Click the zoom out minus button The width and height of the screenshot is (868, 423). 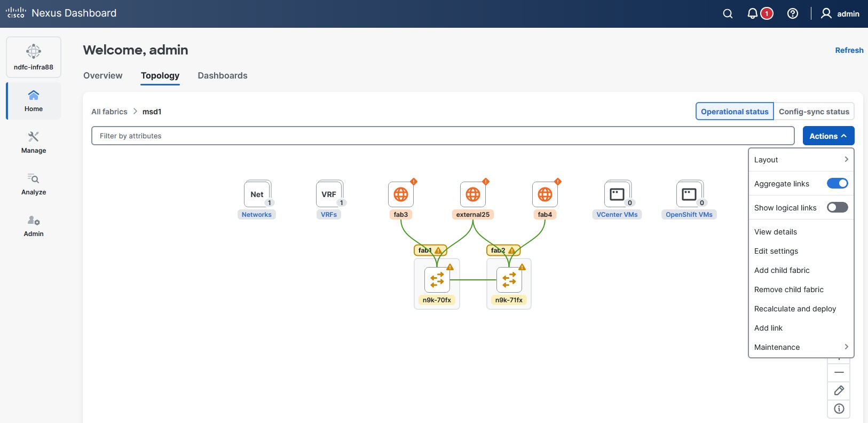coord(839,372)
